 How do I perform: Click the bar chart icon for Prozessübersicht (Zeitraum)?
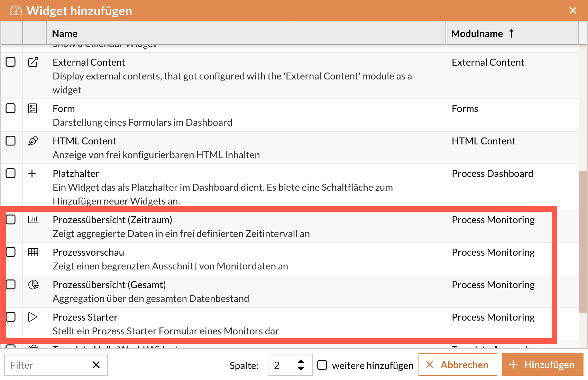[33, 219]
